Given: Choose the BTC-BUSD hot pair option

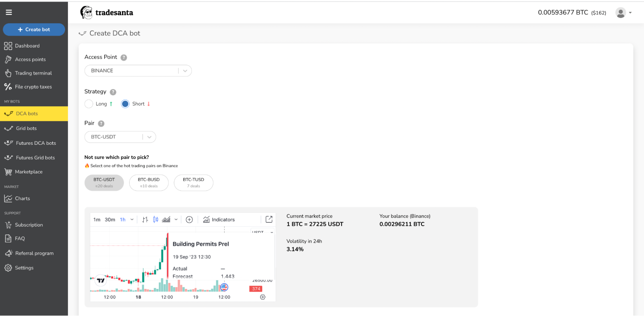Looking at the screenshot, I should tap(149, 183).
